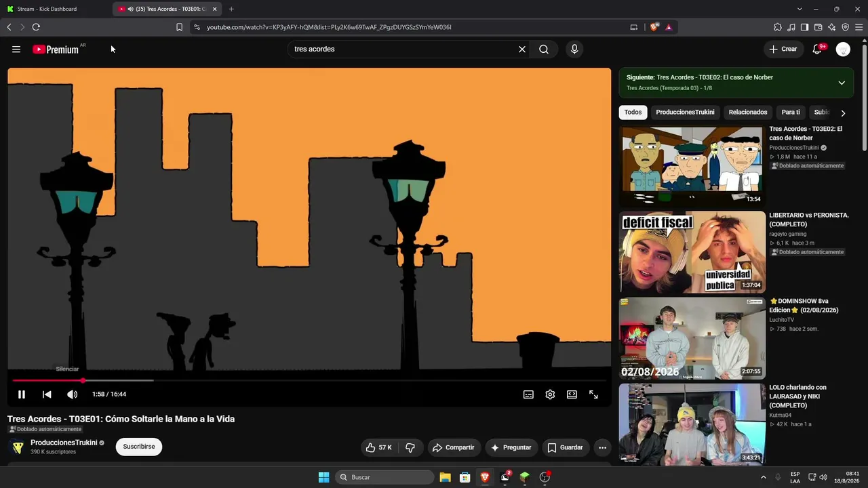Screen dimensions: 868x488
Task: Open the LOLO charlando con LAURASAD title
Action: coord(798,396)
